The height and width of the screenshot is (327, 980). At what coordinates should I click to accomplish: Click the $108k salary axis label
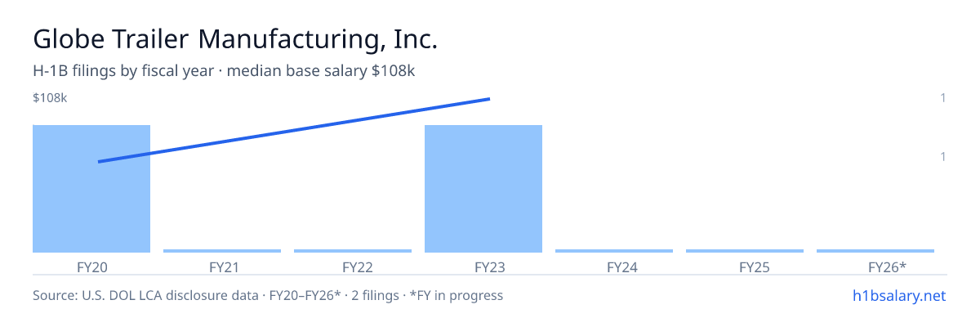click(x=50, y=98)
